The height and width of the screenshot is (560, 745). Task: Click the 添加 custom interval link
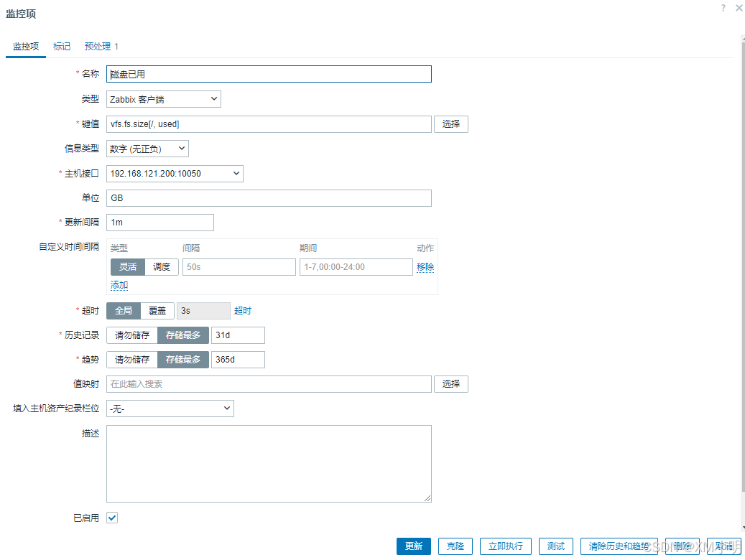[x=119, y=285]
